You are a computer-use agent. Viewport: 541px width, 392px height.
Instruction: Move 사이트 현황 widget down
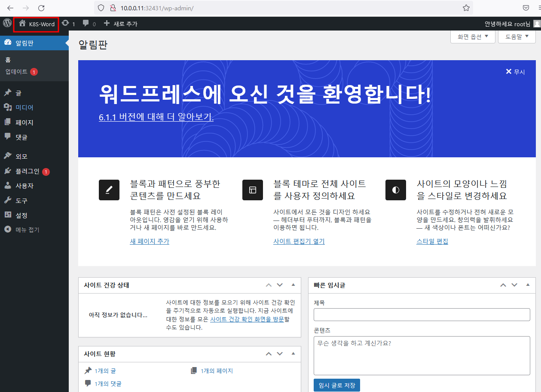pos(280,354)
